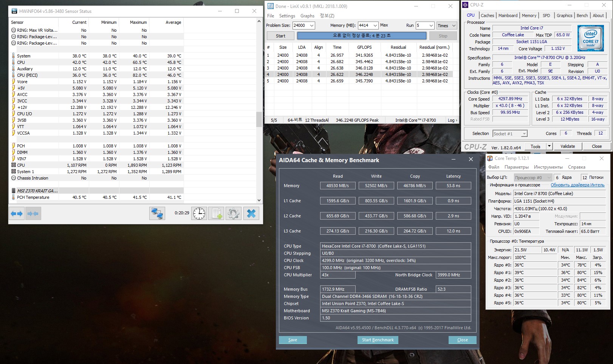The width and height of the screenshot is (613, 364).
Task: Select LinX result row with 341.9265 GFLOPS
Action: coord(362,55)
